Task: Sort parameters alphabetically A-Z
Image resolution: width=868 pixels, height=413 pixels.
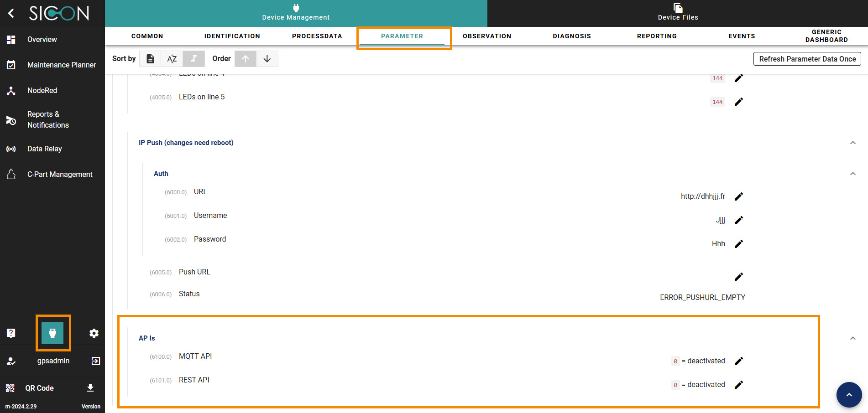Action: point(172,59)
